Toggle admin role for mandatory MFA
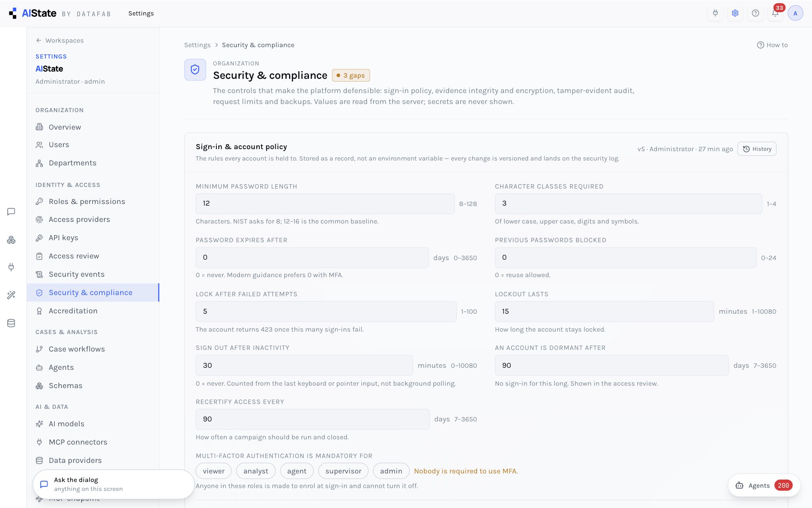 (391, 471)
